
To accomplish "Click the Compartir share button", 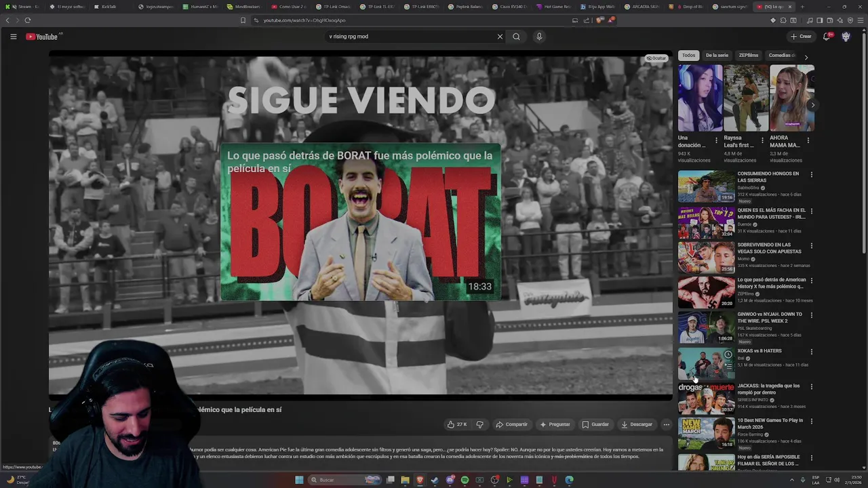I will (x=511, y=424).
